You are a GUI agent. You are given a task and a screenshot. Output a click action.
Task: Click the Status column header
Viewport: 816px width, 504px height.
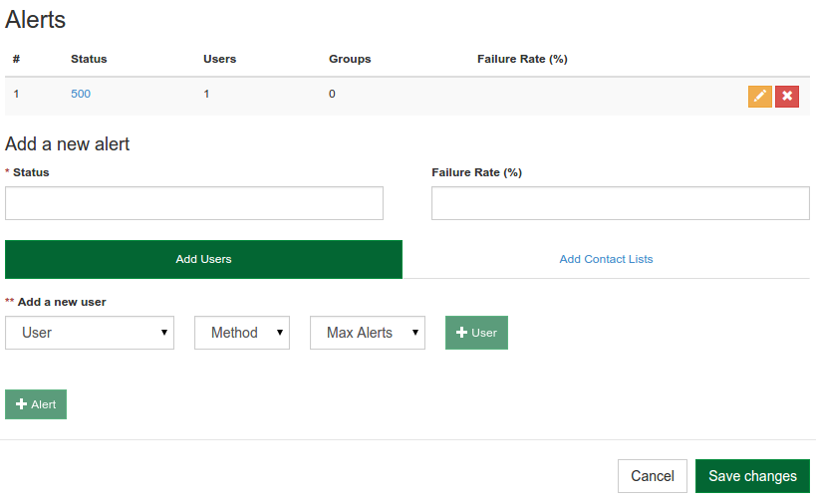[x=89, y=59]
